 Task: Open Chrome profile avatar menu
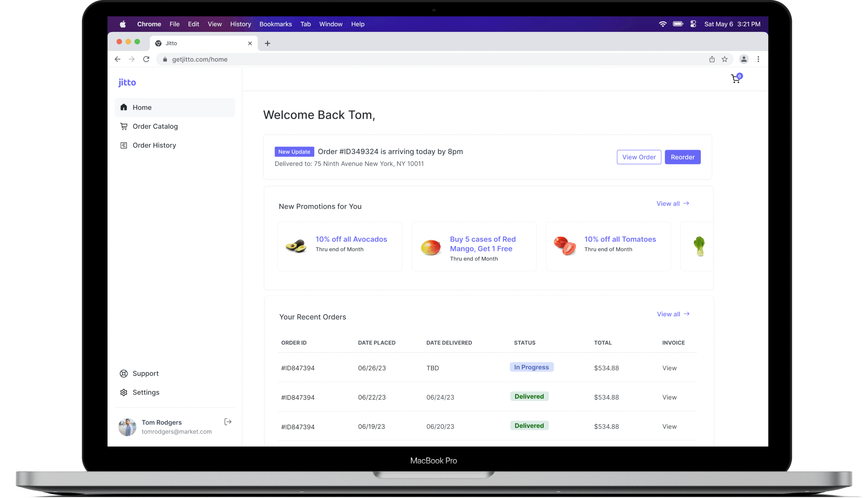pyautogui.click(x=744, y=59)
